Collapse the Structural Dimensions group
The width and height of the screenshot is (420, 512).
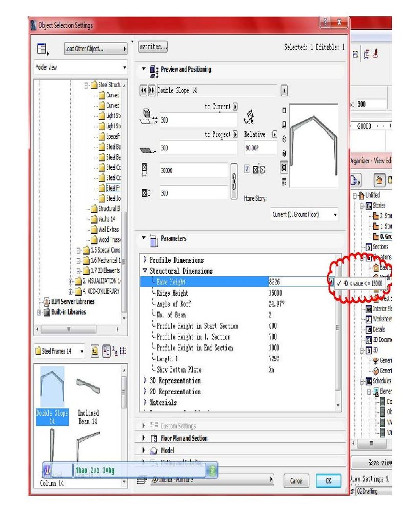click(x=145, y=271)
